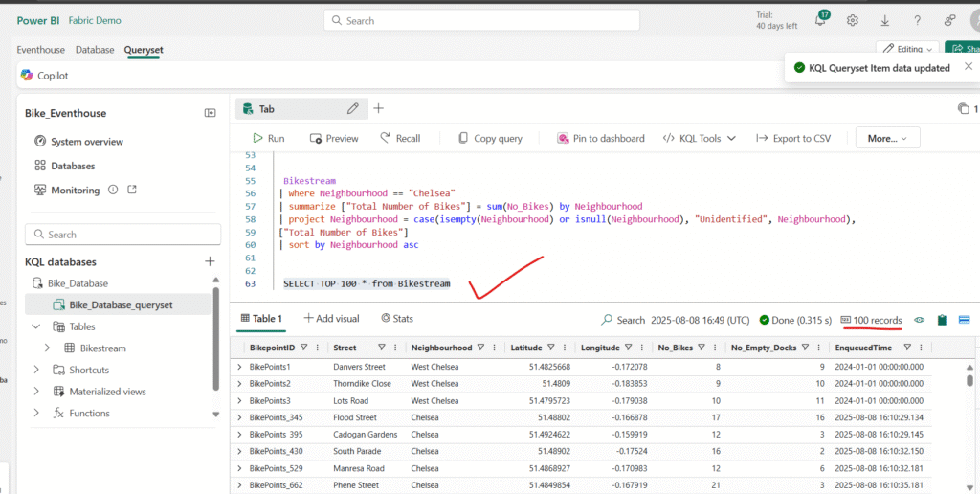Select the Table 1 results tab
980x494 pixels.
(x=261, y=319)
